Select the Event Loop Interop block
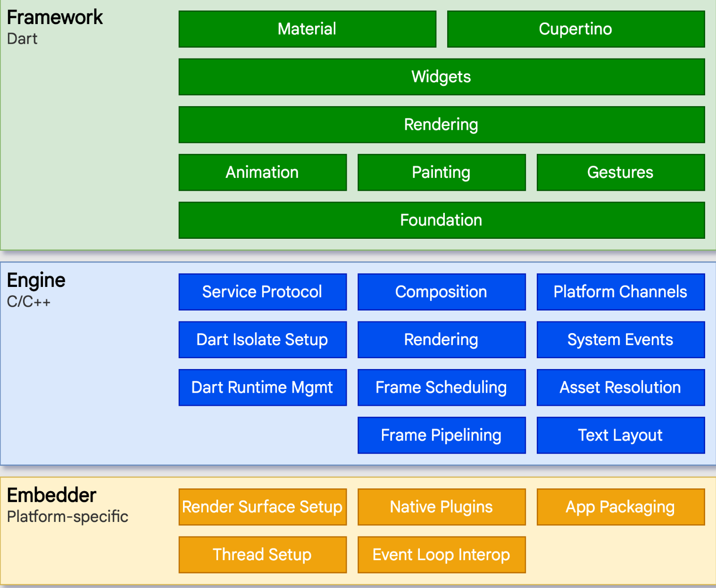 (441, 554)
